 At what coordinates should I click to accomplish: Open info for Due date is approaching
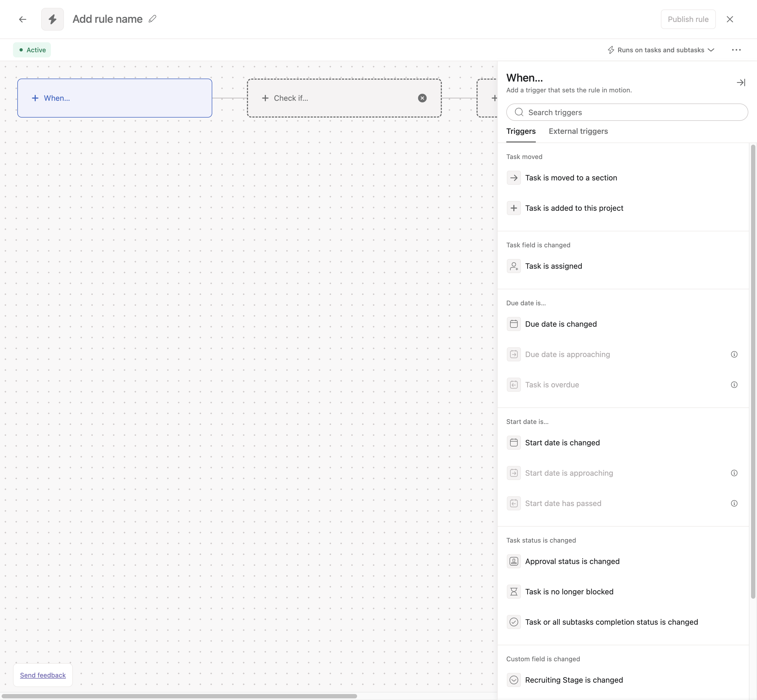coord(734,355)
